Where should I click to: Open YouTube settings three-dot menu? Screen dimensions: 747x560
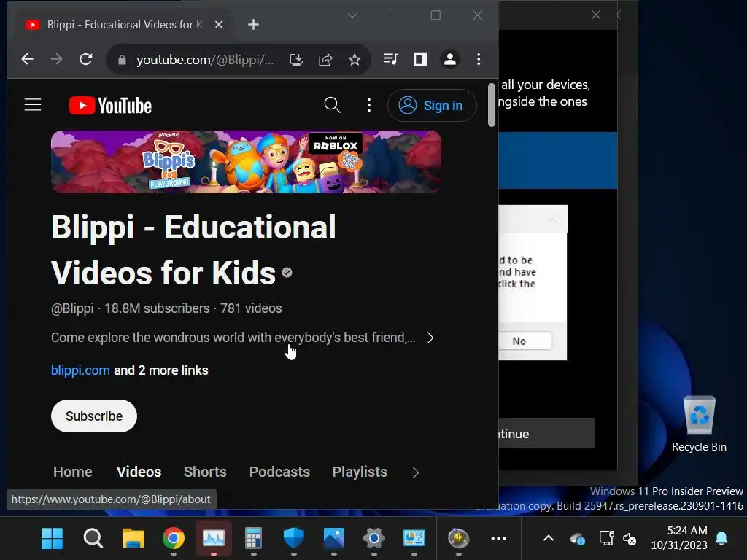click(368, 105)
